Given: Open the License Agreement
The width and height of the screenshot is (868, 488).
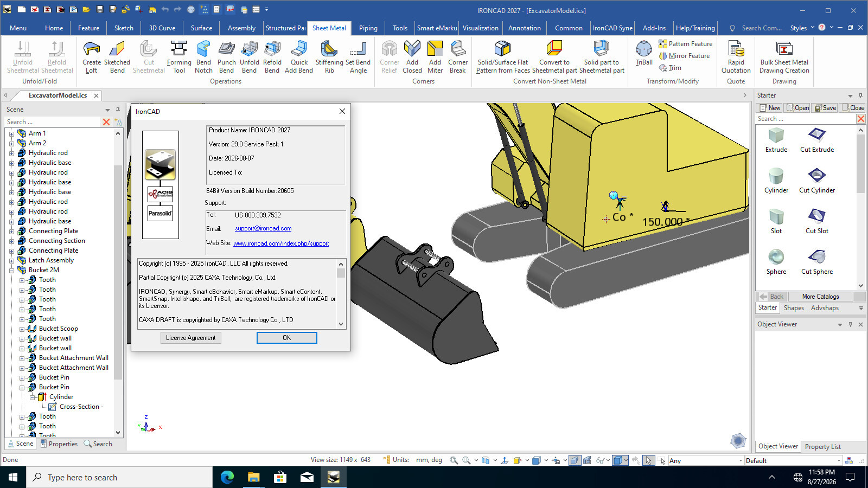Looking at the screenshot, I should coord(190,338).
